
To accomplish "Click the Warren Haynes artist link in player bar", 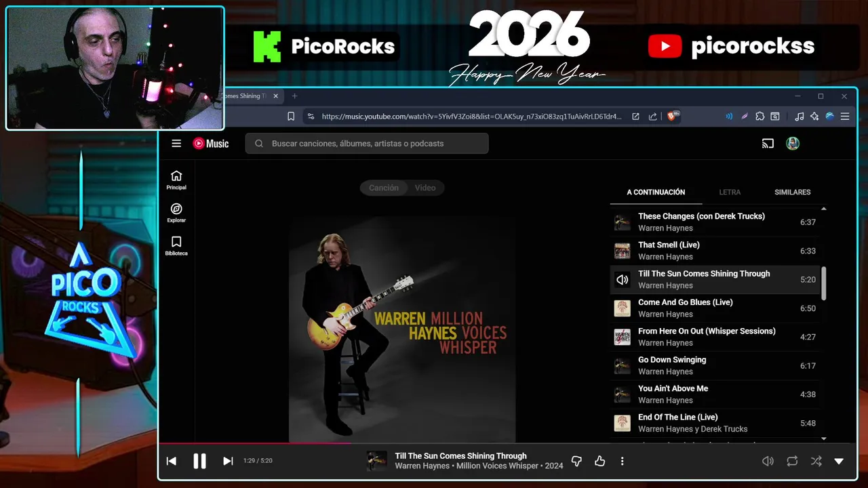I will tap(422, 466).
